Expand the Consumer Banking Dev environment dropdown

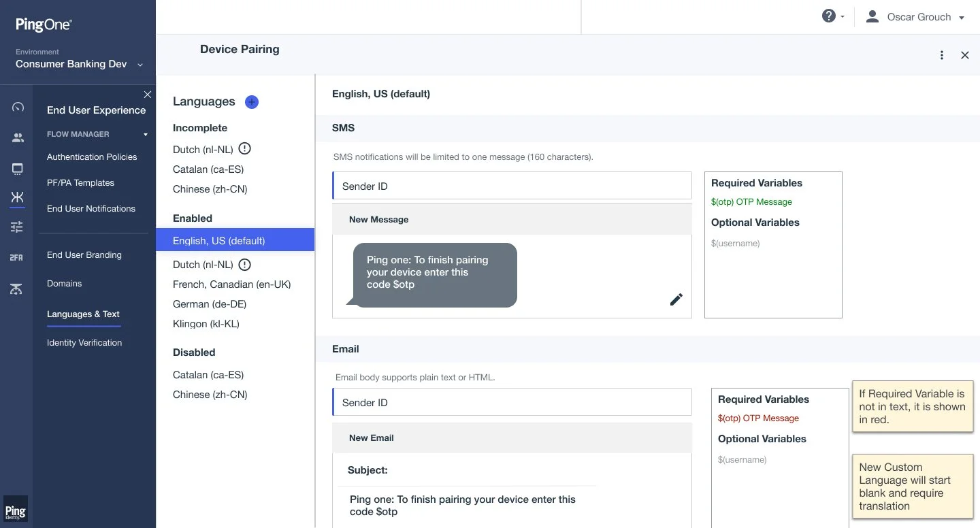pos(140,65)
